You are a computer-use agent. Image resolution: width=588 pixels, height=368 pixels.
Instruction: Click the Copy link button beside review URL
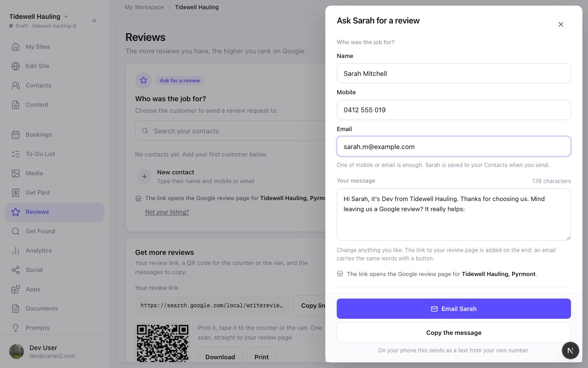[310, 305]
